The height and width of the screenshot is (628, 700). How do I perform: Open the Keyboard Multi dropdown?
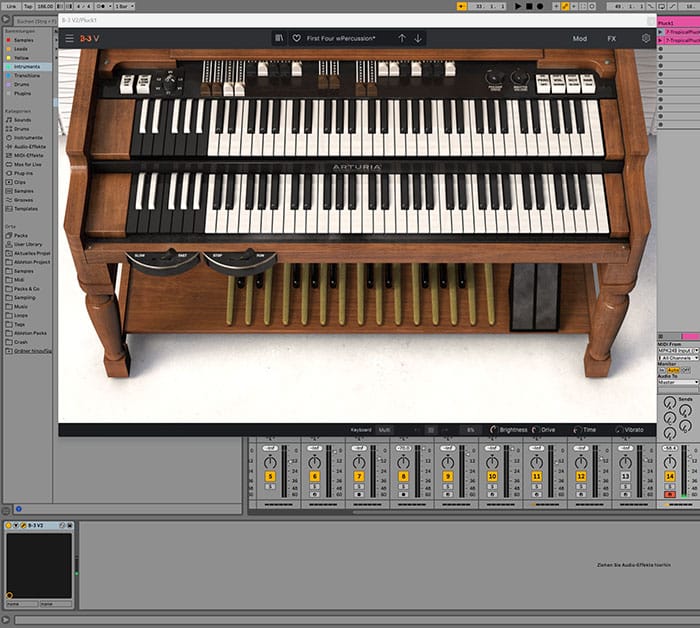tap(386, 430)
